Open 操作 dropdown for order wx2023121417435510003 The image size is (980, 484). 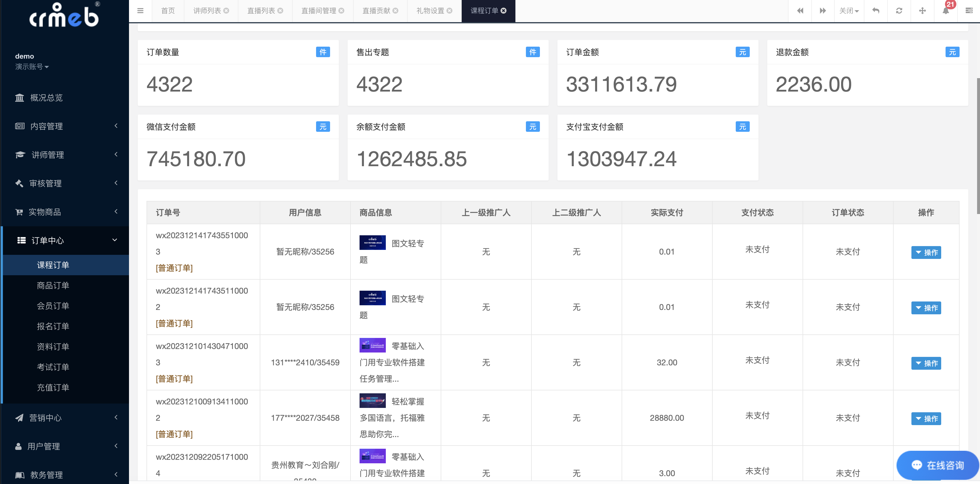click(x=926, y=252)
